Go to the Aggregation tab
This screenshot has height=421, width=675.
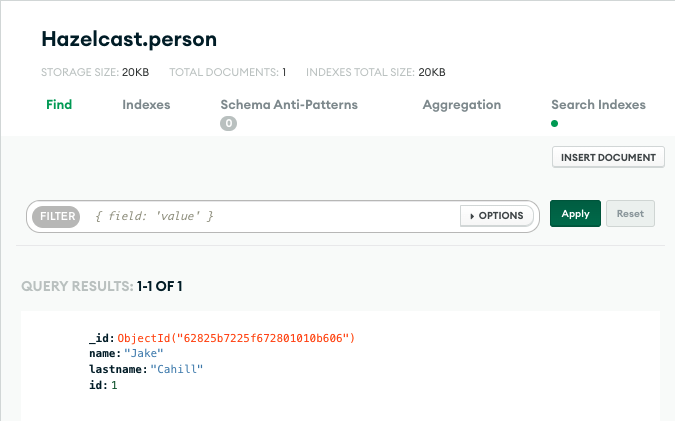pos(462,105)
